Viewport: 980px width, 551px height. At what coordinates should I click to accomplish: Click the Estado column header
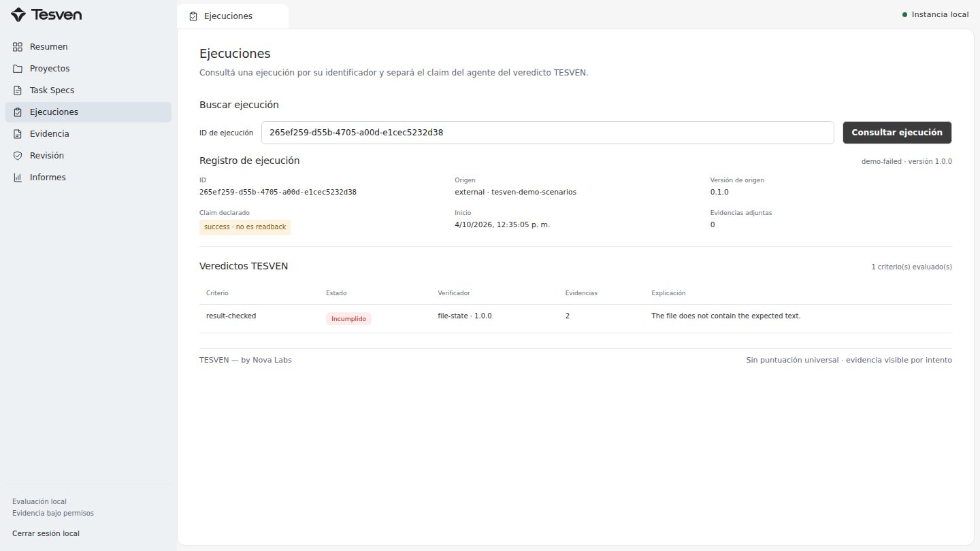(336, 293)
